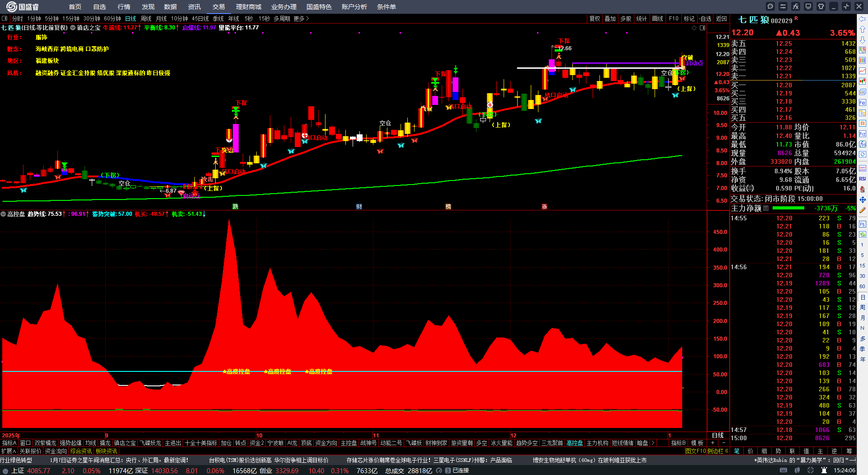The image size is (868, 475).
Task: Toggle 叠加 overlay mode
Action: tap(610, 19)
